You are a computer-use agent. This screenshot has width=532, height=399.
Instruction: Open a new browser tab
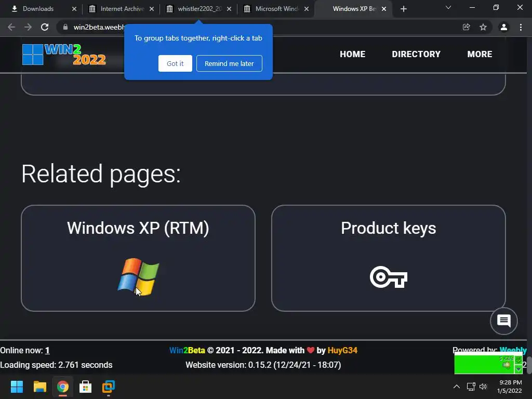click(403, 9)
